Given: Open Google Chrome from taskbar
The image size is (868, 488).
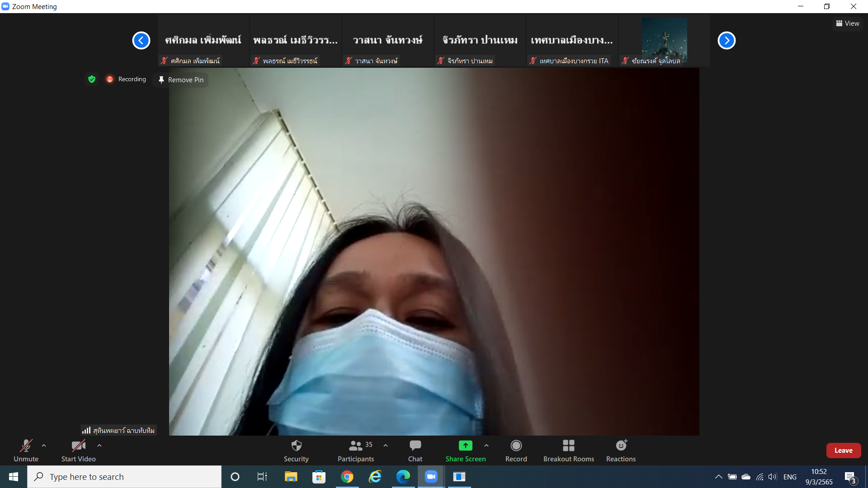Looking at the screenshot, I should 347,477.
